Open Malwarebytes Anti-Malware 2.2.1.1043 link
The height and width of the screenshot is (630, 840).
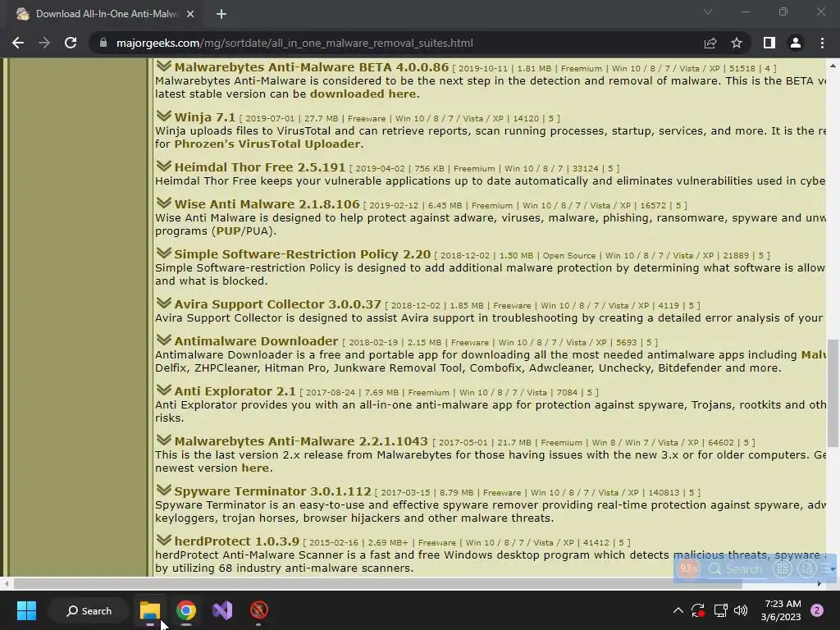coord(301,441)
